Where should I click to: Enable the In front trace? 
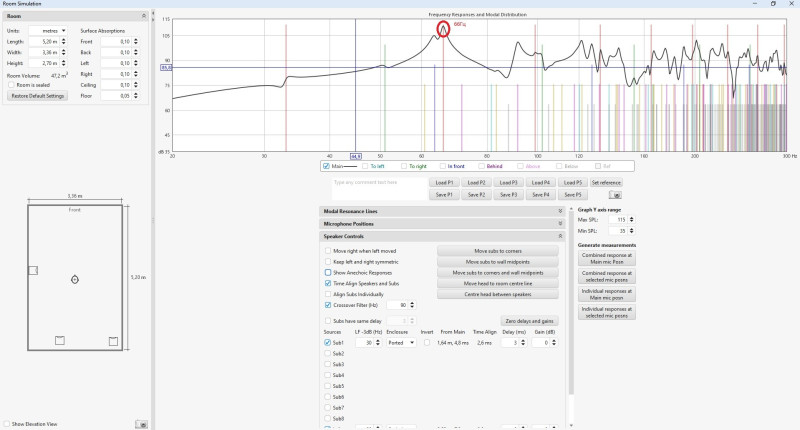[442, 166]
